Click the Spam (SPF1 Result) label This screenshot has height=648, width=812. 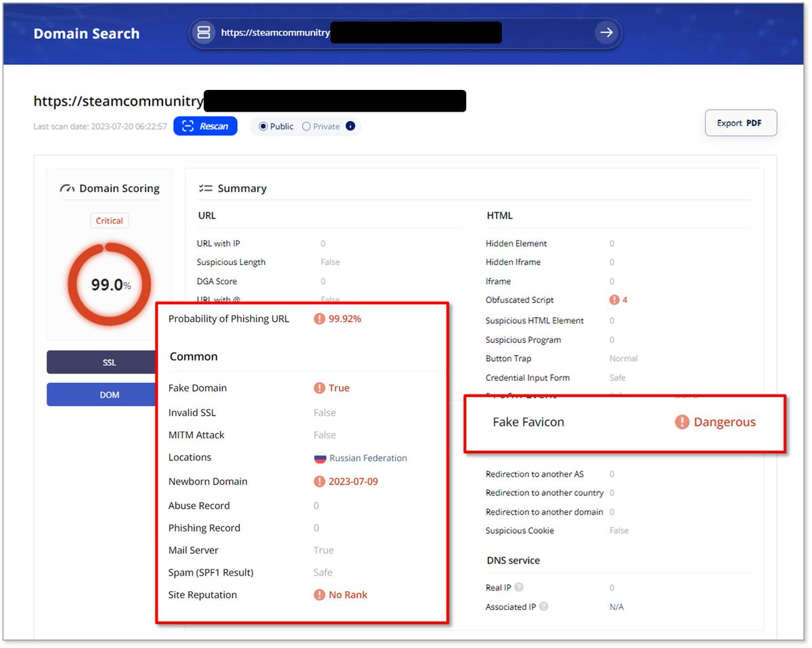point(211,573)
